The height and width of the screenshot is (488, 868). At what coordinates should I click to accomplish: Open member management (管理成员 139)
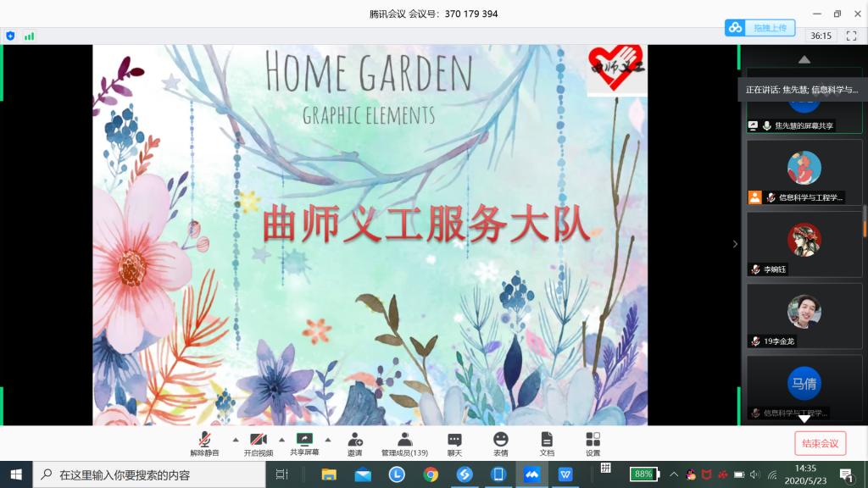pyautogui.click(x=405, y=441)
